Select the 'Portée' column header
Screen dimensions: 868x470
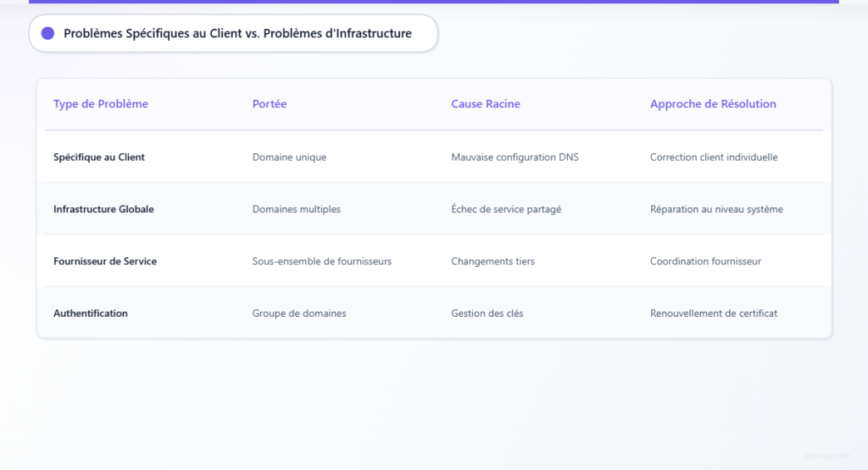pyautogui.click(x=270, y=104)
